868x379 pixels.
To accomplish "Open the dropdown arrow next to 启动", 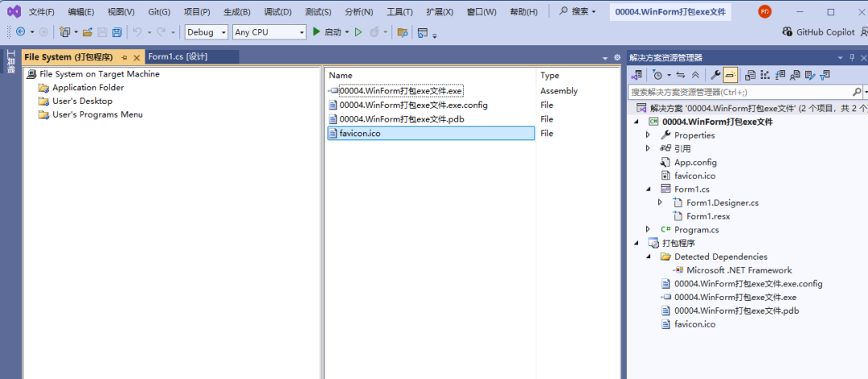I will (x=347, y=32).
